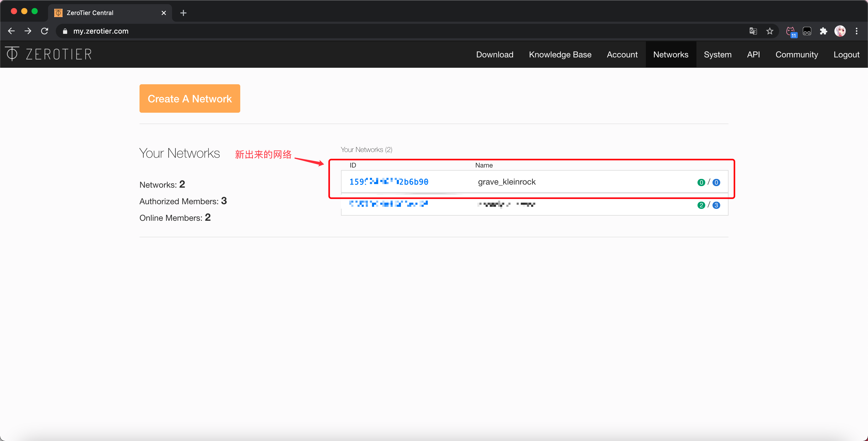The height and width of the screenshot is (441, 868).
Task: Bookmark this page with the star icon
Action: coord(770,31)
